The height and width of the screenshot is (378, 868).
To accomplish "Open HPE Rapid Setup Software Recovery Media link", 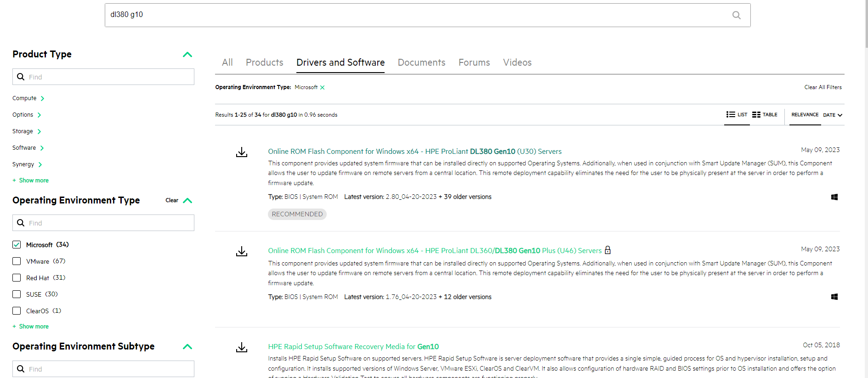I will (x=353, y=347).
